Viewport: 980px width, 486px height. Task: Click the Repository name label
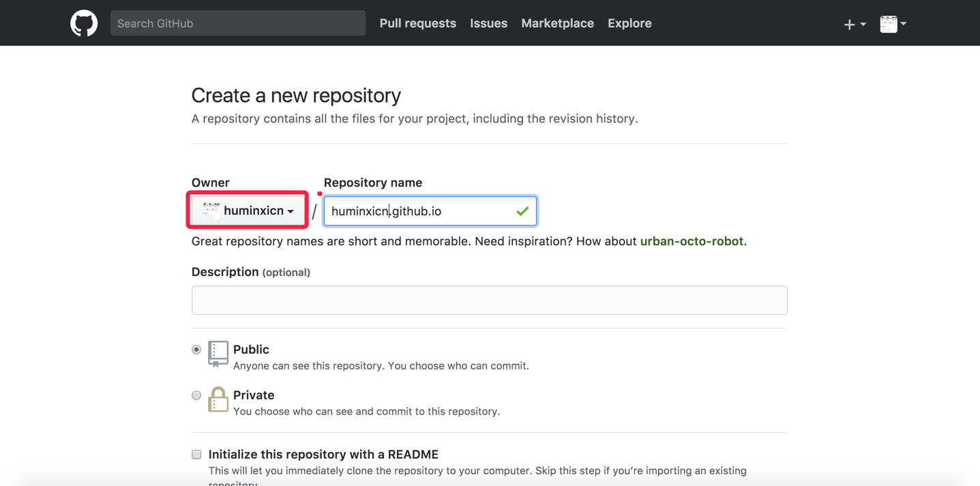(373, 183)
